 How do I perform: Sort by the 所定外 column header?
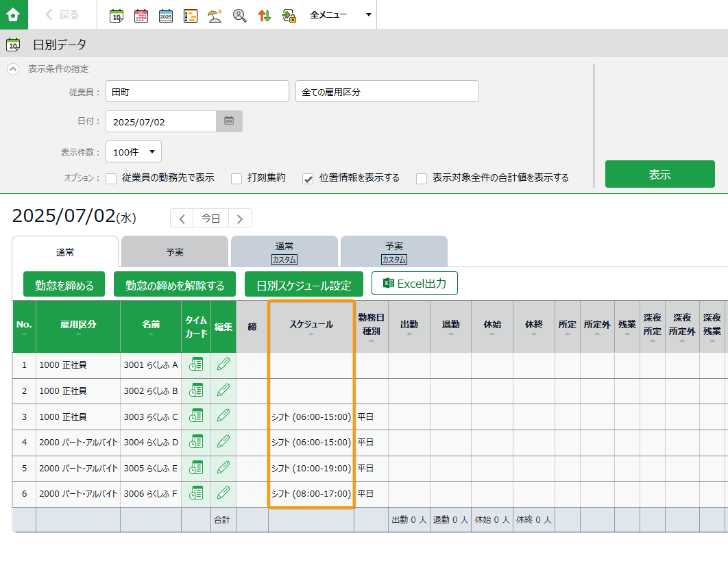pyautogui.click(x=597, y=327)
